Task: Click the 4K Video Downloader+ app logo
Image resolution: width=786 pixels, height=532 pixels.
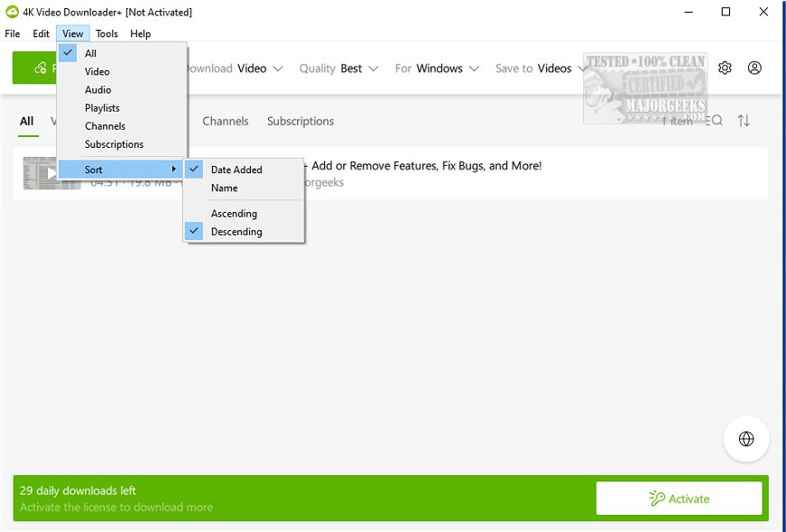Action: click(12, 12)
